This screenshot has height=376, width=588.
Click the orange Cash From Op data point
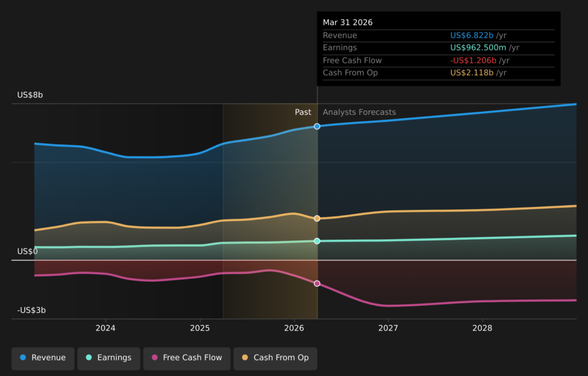[x=317, y=218]
